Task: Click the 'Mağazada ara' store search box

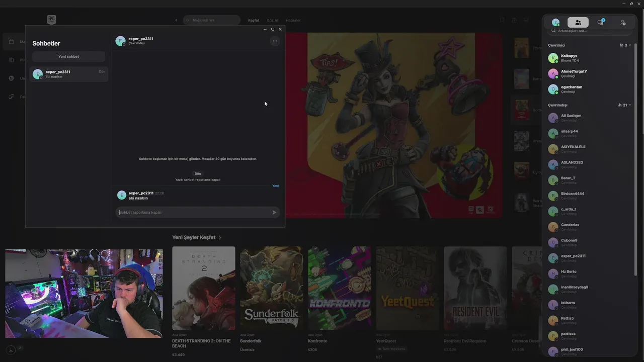Action: [212, 20]
